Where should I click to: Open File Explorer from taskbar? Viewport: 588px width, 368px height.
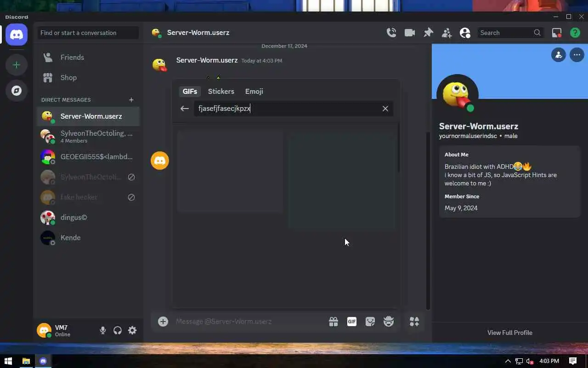(26, 361)
